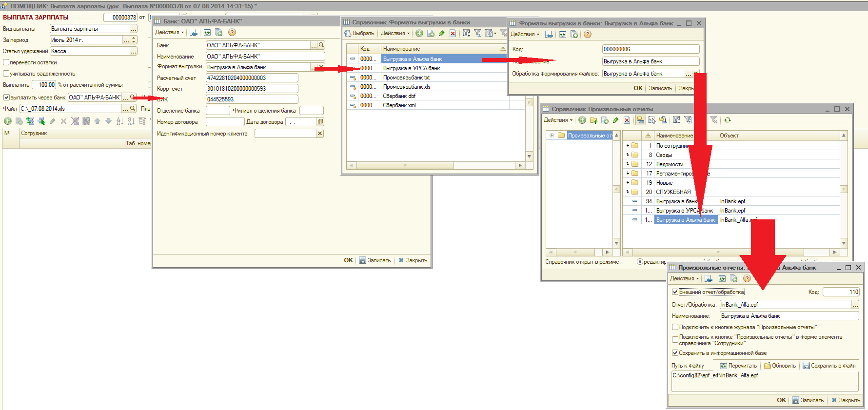This screenshot has width=868, height=410.
Task: Click copy element icon in Банк window toolbar
Action: coord(218,32)
